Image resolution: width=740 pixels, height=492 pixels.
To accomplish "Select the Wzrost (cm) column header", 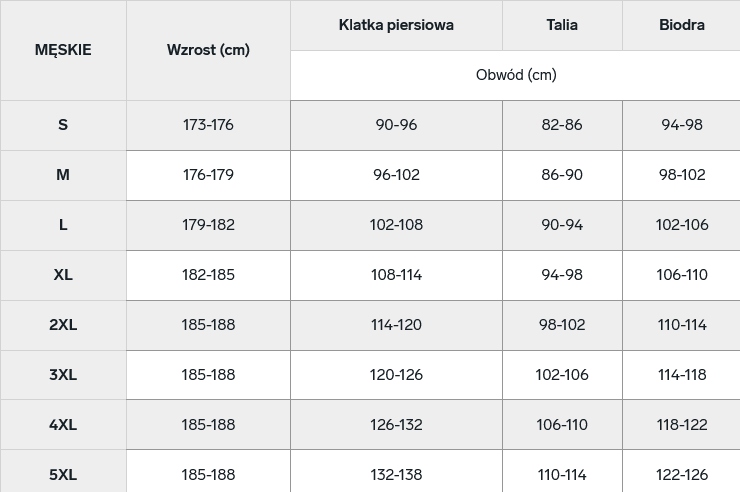I will [208, 50].
